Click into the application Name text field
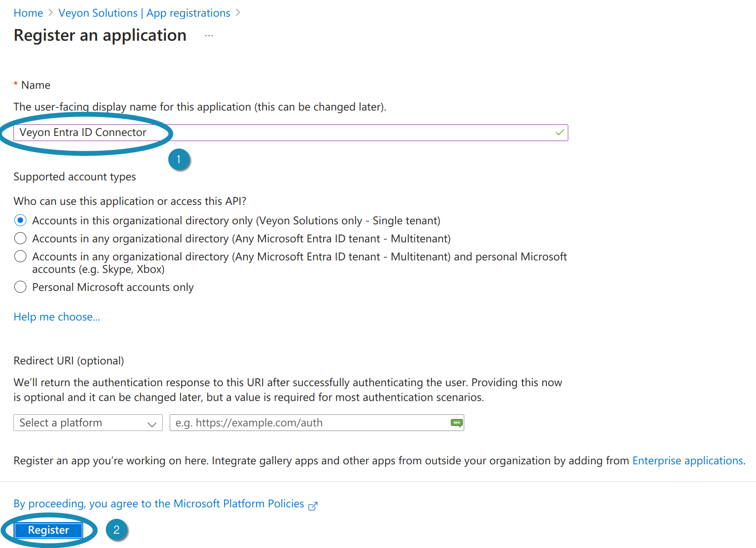 [x=324, y=133]
